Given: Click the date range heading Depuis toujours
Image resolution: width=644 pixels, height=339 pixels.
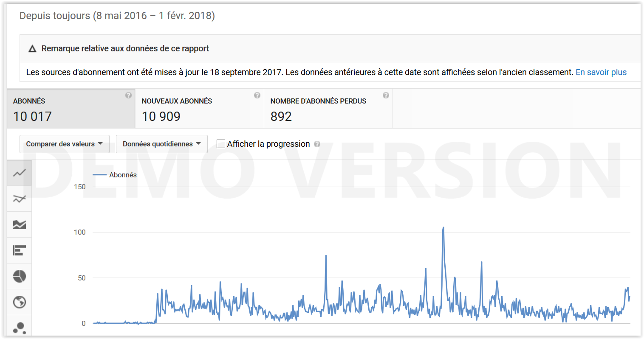Looking at the screenshot, I should point(117,16).
